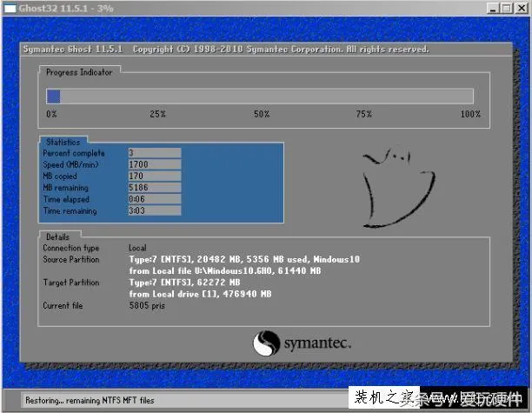This screenshot has height=413, width=532.
Task: Click the '0%' progress marker
Action: 51,114
